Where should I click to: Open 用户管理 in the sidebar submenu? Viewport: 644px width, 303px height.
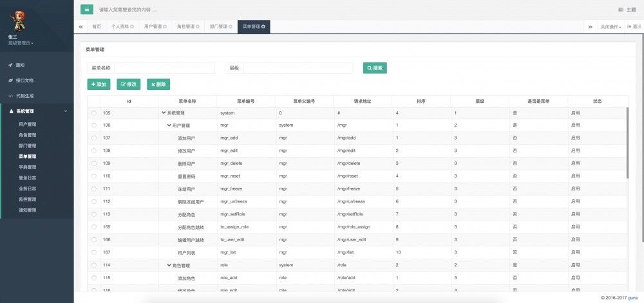coord(28,124)
